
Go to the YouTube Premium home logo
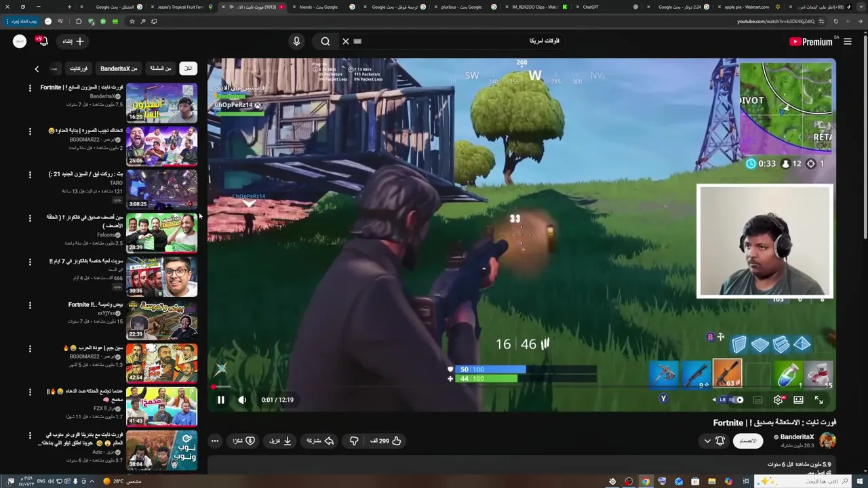810,41
